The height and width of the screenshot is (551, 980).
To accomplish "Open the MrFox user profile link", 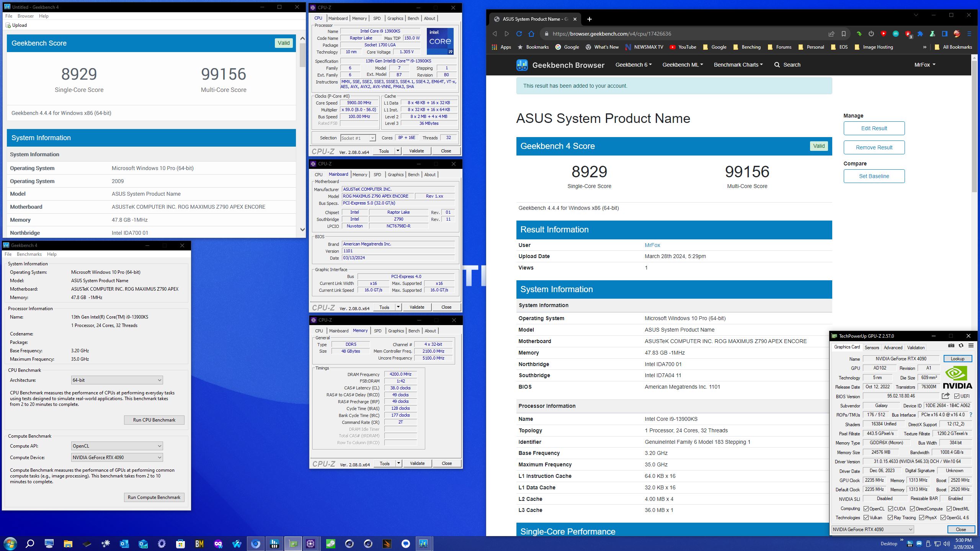I will pyautogui.click(x=652, y=245).
